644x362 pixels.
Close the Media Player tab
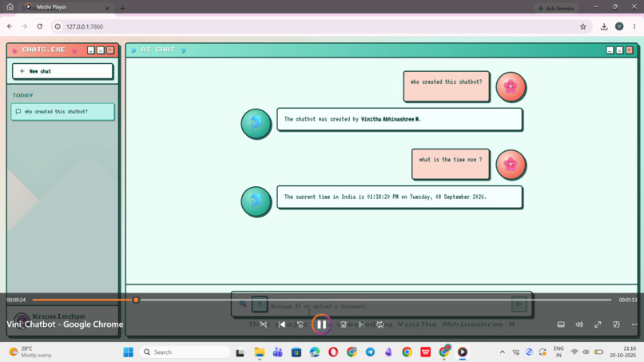pyautogui.click(x=107, y=8)
